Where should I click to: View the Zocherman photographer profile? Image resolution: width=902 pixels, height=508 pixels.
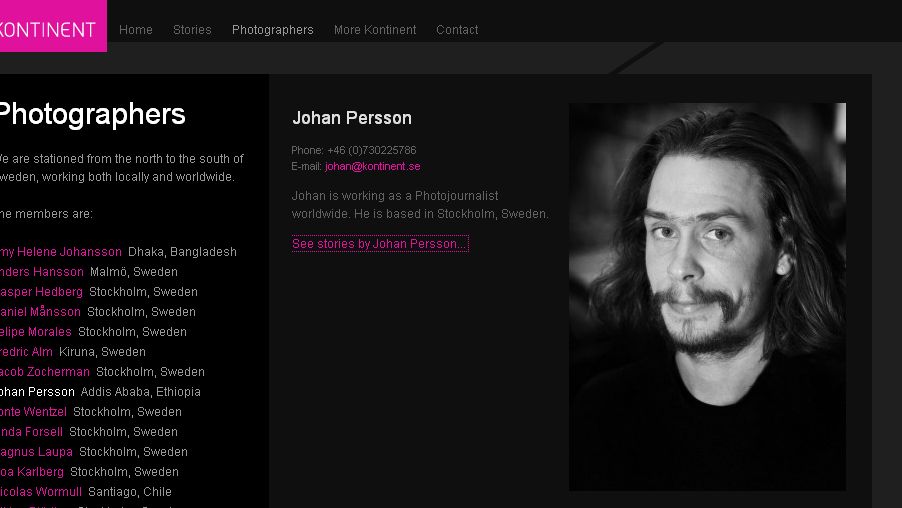(45, 372)
